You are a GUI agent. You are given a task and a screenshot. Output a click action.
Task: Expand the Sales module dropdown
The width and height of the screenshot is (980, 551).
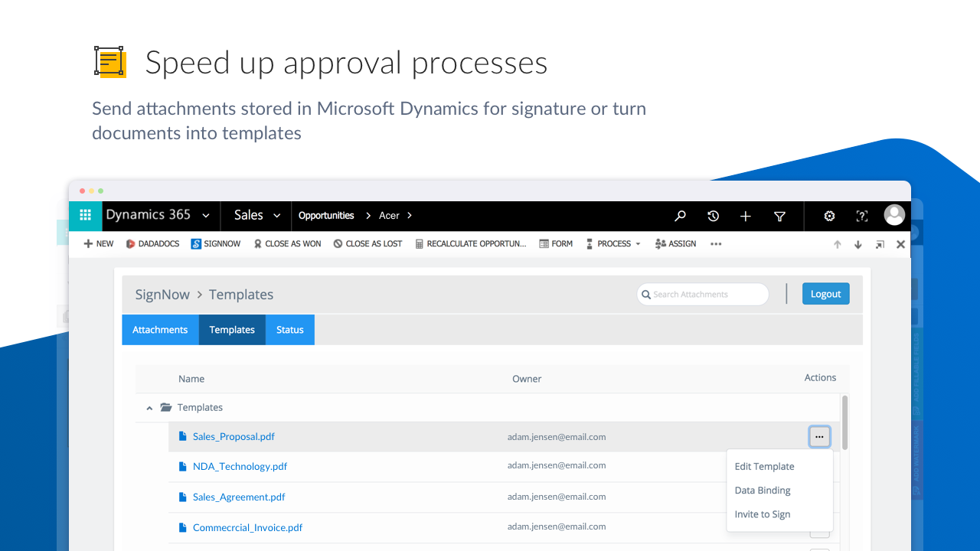(x=276, y=216)
